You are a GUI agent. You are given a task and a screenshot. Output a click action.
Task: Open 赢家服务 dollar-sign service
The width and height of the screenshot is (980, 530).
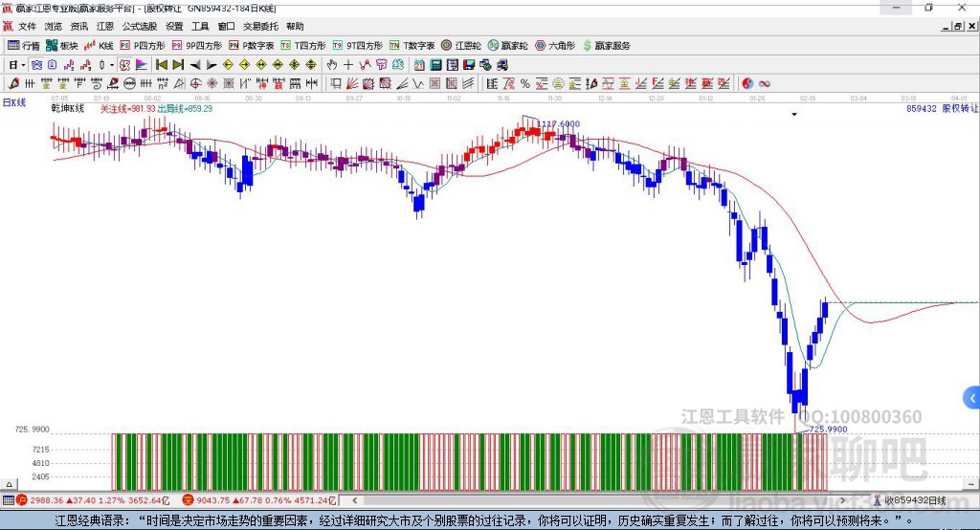click(606, 46)
